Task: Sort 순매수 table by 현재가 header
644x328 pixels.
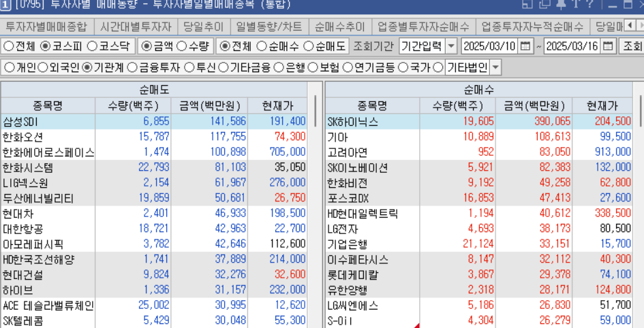Action: pos(602,106)
